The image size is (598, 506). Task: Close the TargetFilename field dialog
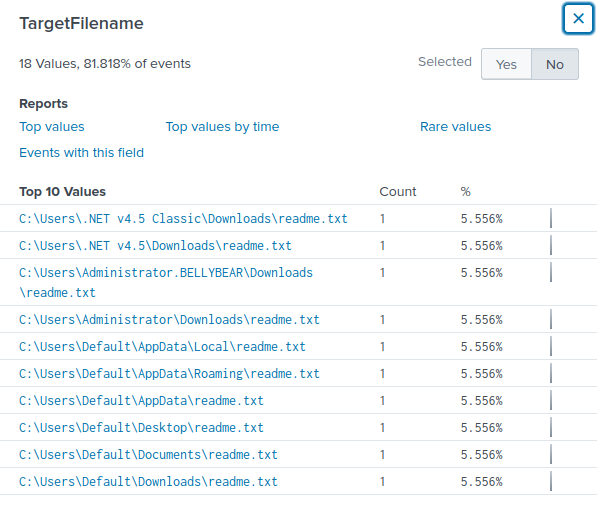pos(578,18)
